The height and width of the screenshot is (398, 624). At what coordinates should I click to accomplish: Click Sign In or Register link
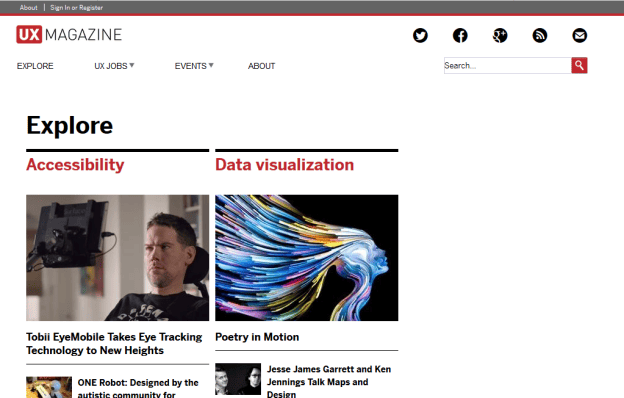point(76,8)
